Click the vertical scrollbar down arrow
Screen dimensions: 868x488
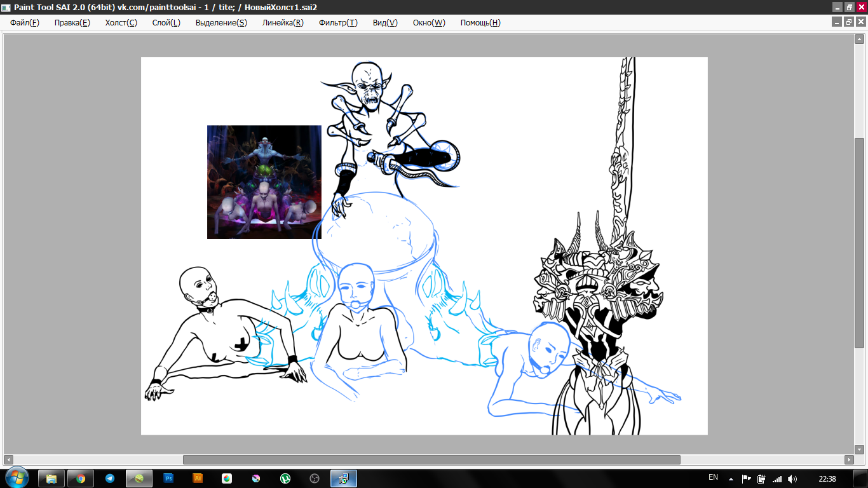[x=859, y=449]
